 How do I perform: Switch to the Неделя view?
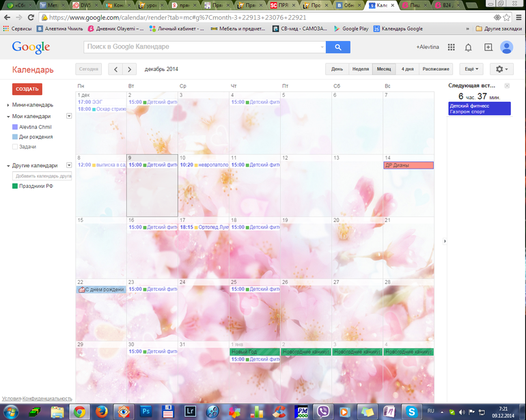tap(360, 69)
